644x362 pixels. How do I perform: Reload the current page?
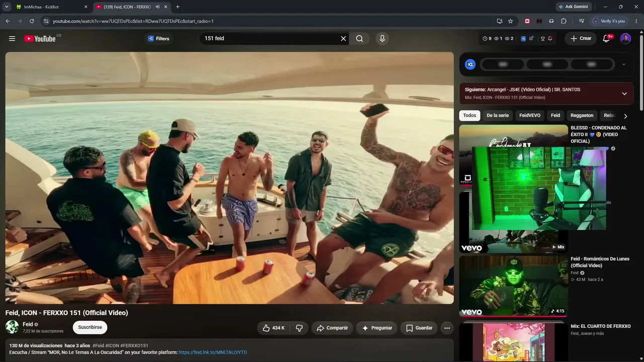point(32,21)
